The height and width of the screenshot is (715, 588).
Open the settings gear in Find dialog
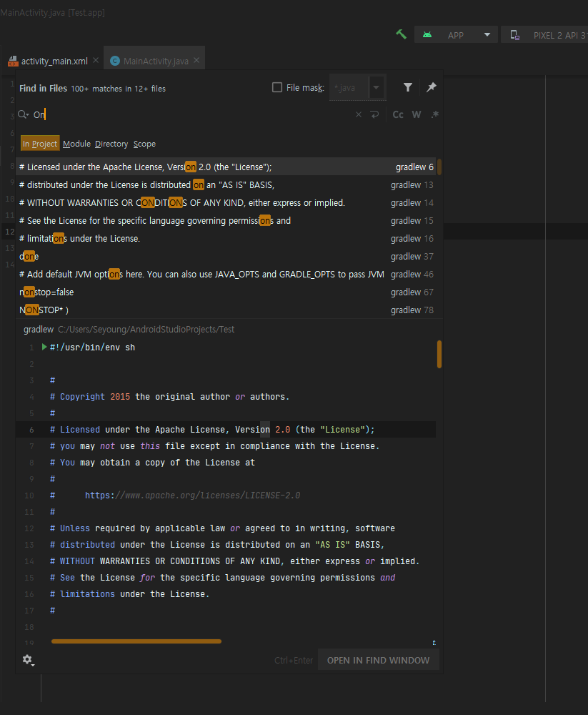pos(28,660)
